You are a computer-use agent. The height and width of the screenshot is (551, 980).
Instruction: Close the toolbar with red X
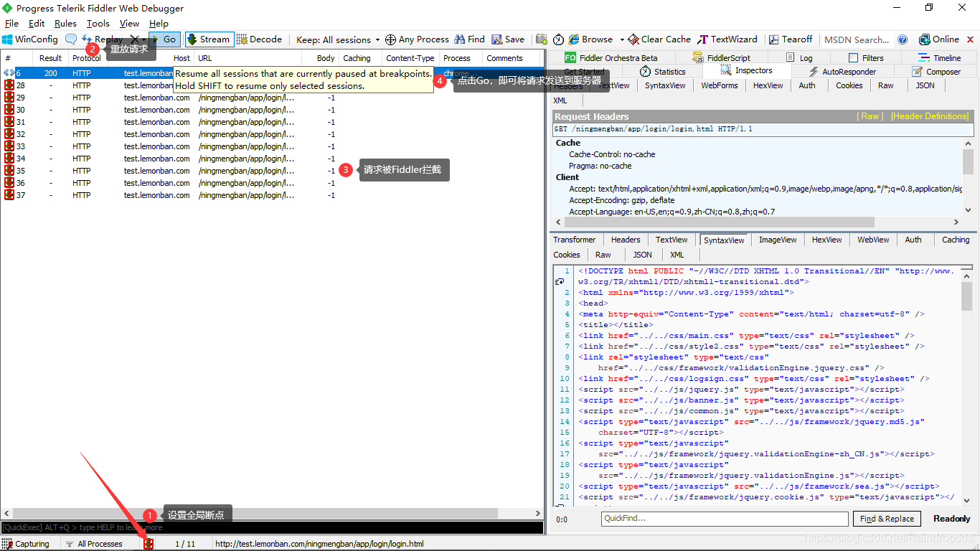click(971, 39)
